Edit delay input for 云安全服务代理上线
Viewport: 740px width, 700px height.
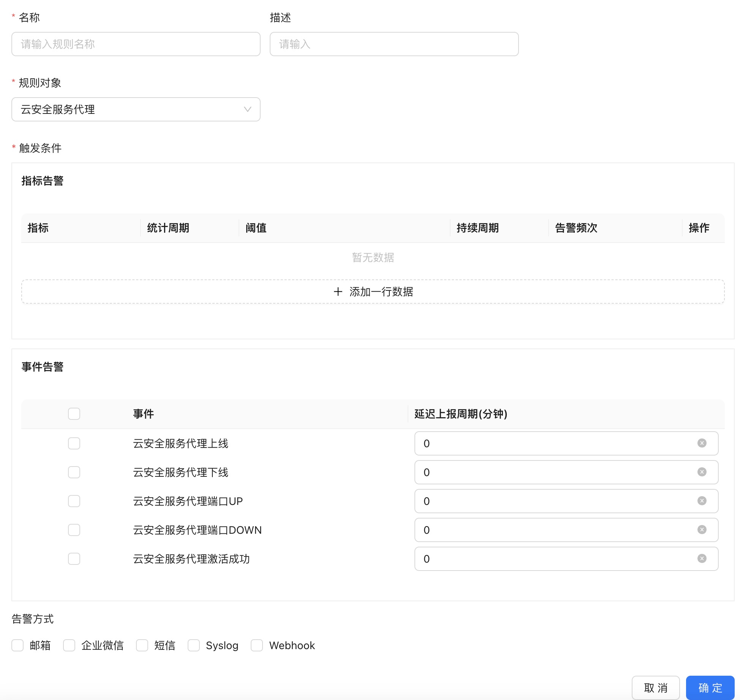[566, 443]
